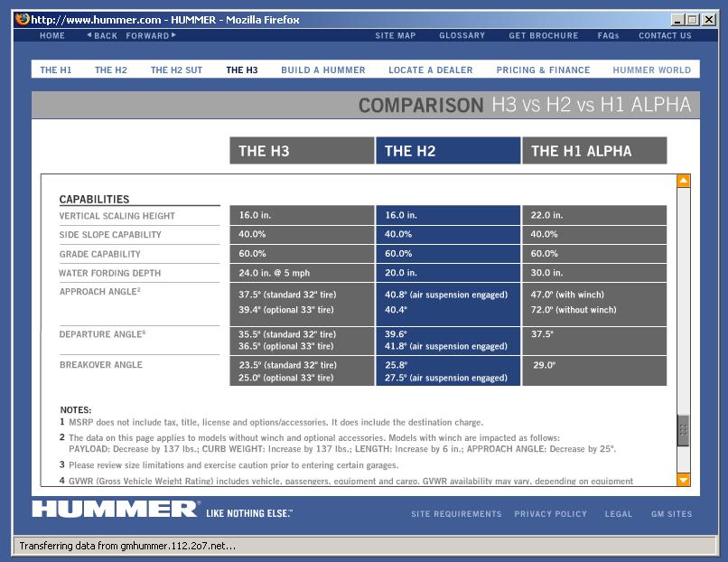This screenshot has width=728, height=562.
Task: Click the H2 20.0 in. water fording cell
Action: pos(448,273)
